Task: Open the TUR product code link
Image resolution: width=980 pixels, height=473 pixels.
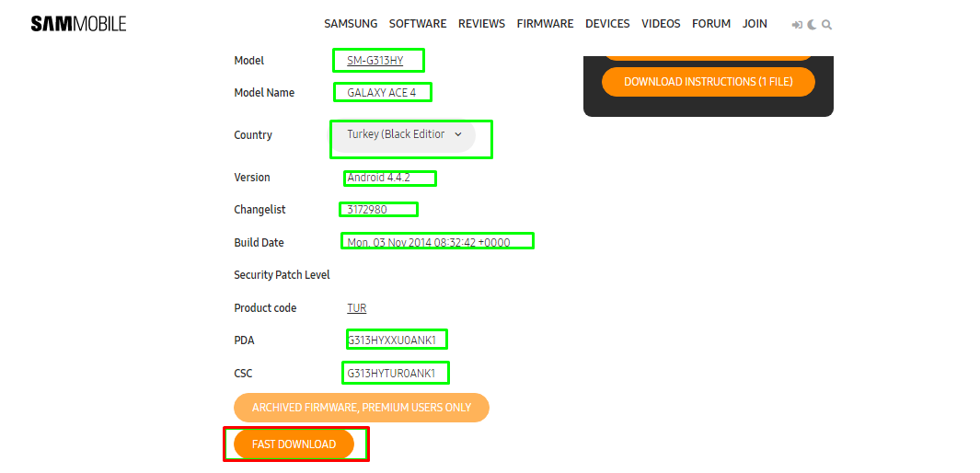Action: pos(356,308)
